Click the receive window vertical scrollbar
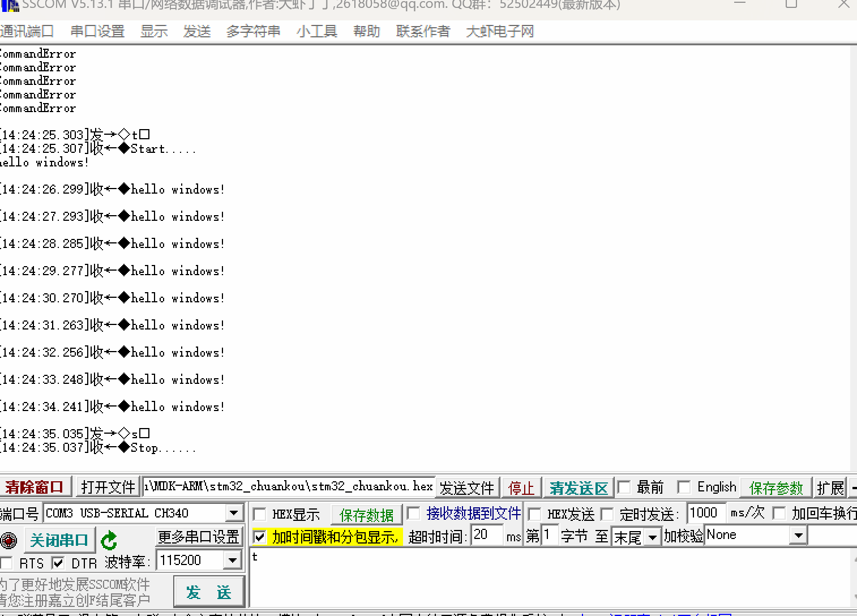Viewport: 857px width, 616px height. pyautogui.click(x=853, y=258)
